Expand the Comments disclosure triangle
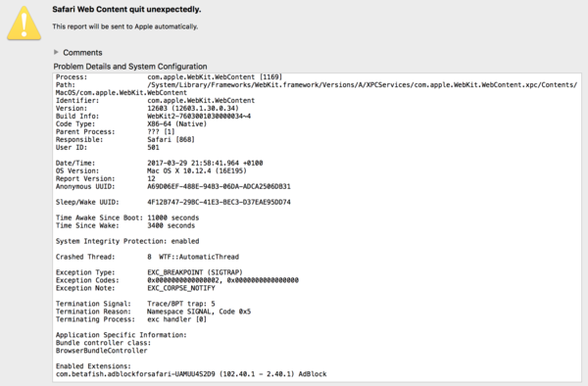 point(56,52)
